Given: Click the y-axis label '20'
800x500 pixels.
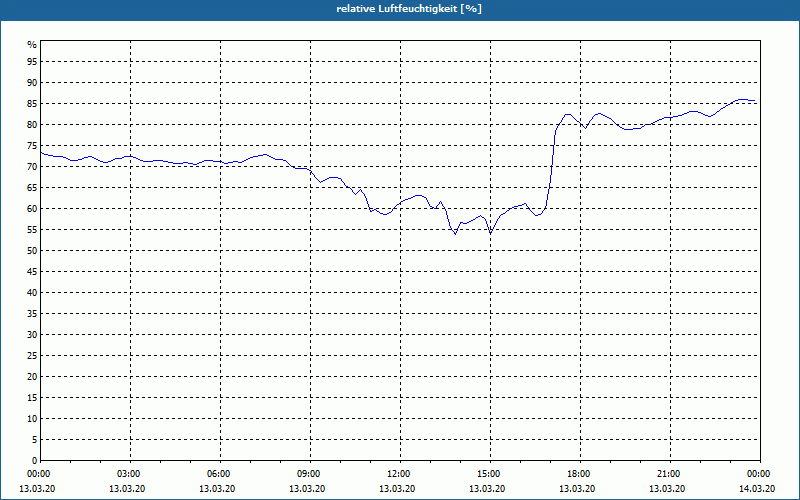Looking at the screenshot, I should click(x=32, y=377).
